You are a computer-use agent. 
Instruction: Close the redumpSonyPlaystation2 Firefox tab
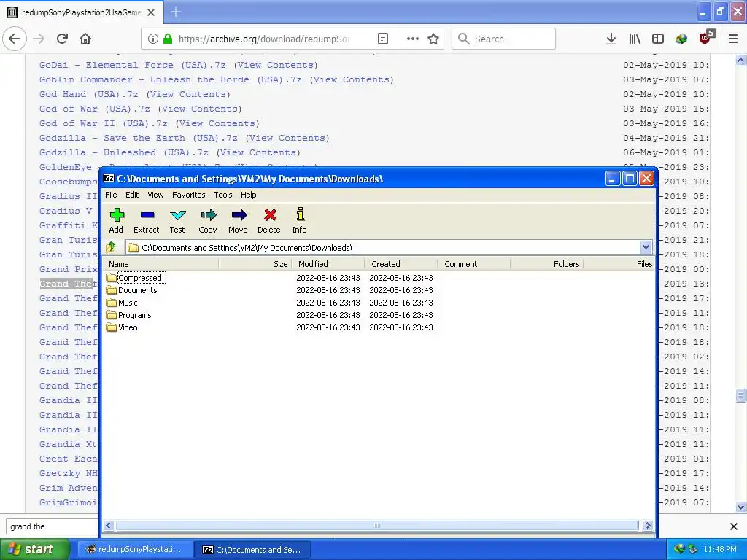(151, 12)
